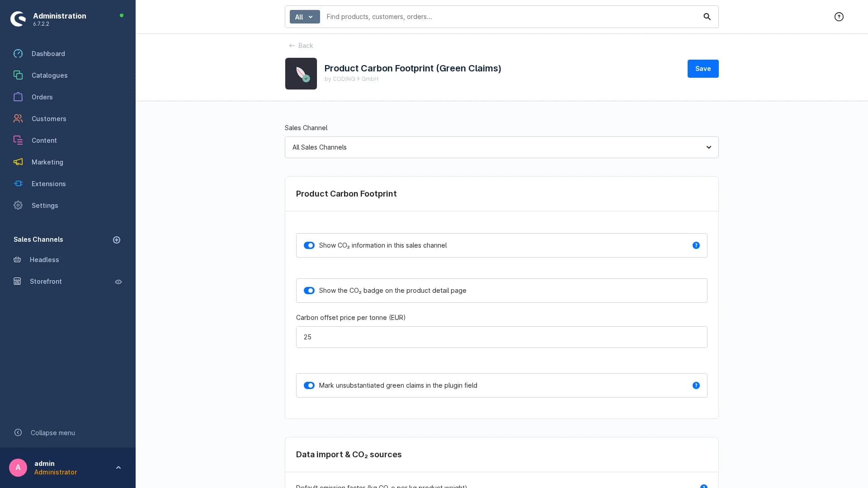Toggle Show CO₂ information in sales channel
Viewport: 868px width, 488px height.
(309, 245)
